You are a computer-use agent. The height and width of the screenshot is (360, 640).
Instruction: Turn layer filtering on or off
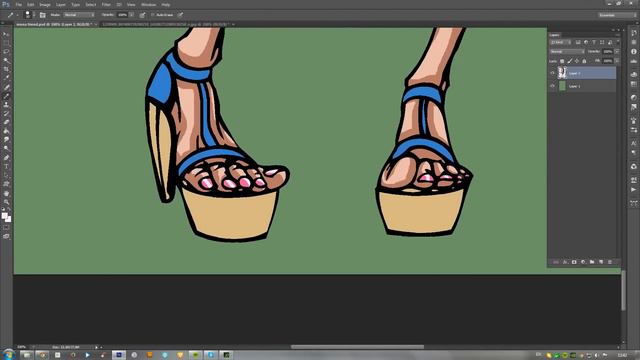click(618, 42)
